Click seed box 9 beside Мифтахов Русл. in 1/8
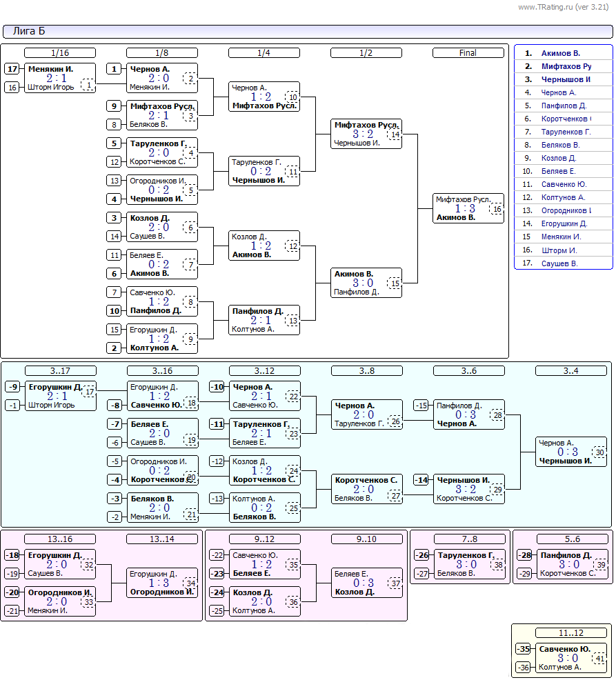Image resolution: width=616 pixels, height=680 pixels. 114,106
